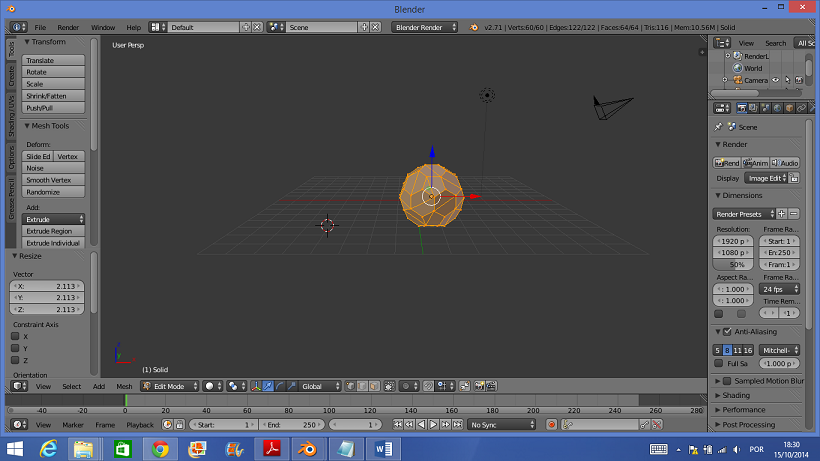Screen dimensions: 820x461
Task: Open the No Sync dropdown
Action: [502, 425]
